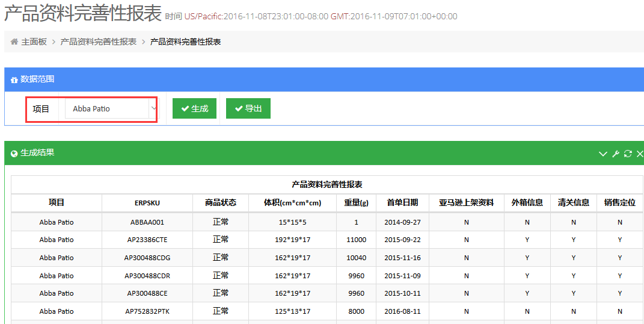The width and height of the screenshot is (644, 324).
Task: Click volume cell 192*19*17
Action: click(x=292, y=240)
